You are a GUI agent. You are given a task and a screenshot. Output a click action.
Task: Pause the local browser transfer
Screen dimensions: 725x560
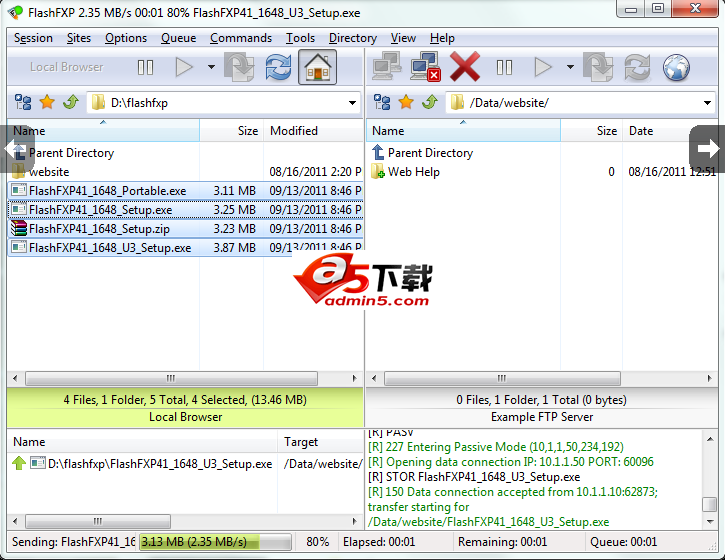click(x=145, y=68)
